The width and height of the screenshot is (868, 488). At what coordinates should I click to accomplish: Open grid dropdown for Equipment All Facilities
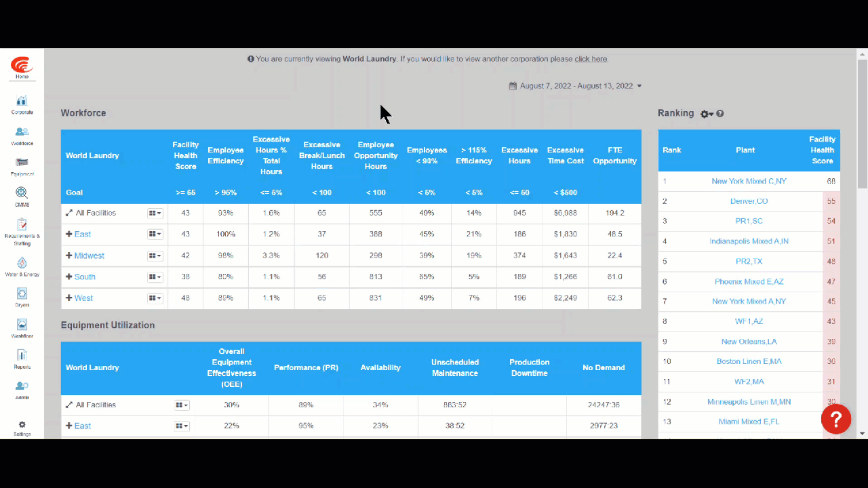point(182,405)
